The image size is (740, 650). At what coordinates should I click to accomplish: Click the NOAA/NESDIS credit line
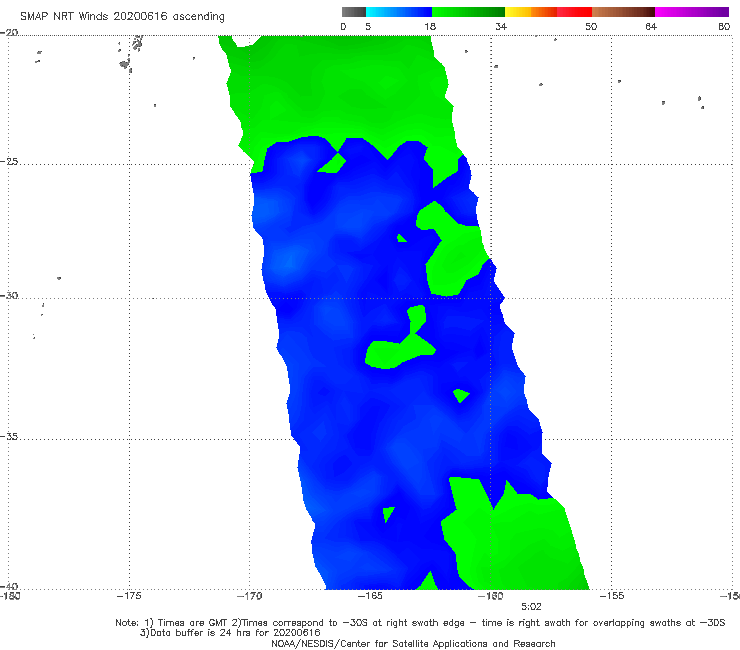[x=413, y=643]
